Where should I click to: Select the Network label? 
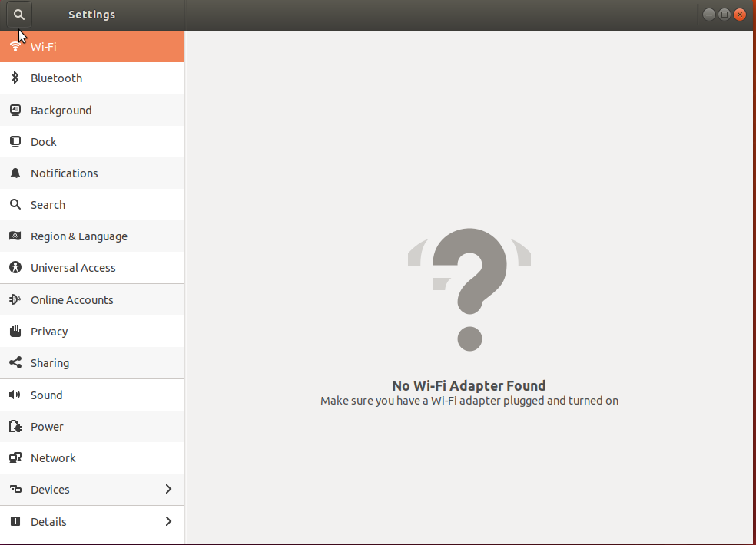pyautogui.click(x=53, y=457)
